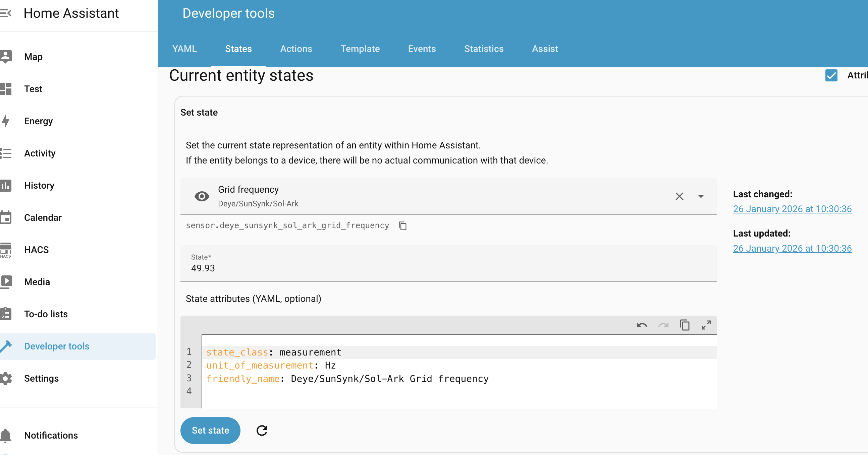Go to Media in the sidebar

[37, 282]
